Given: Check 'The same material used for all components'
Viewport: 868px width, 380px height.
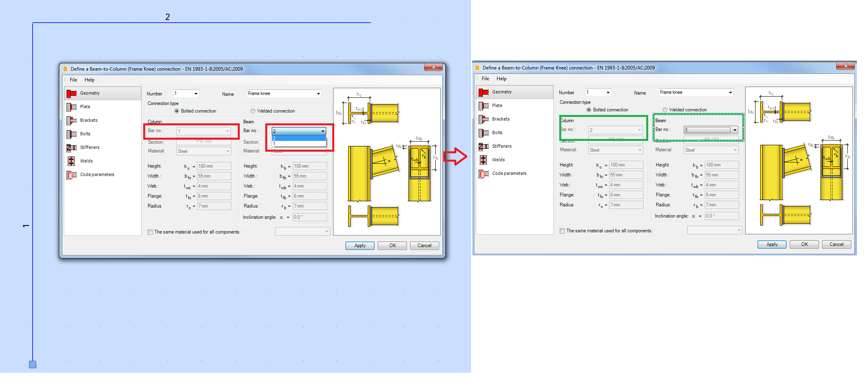Looking at the screenshot, I should [x=150, y=232].
